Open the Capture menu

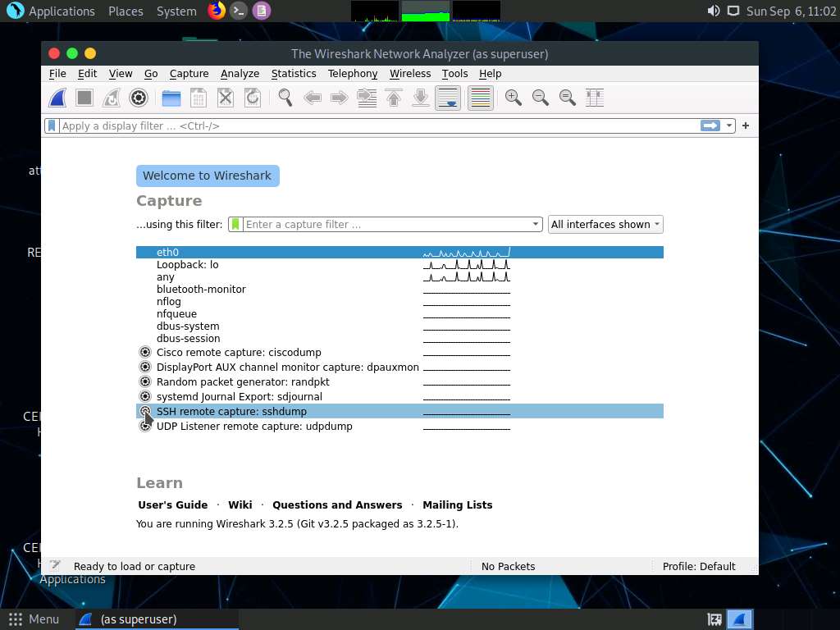189,73
